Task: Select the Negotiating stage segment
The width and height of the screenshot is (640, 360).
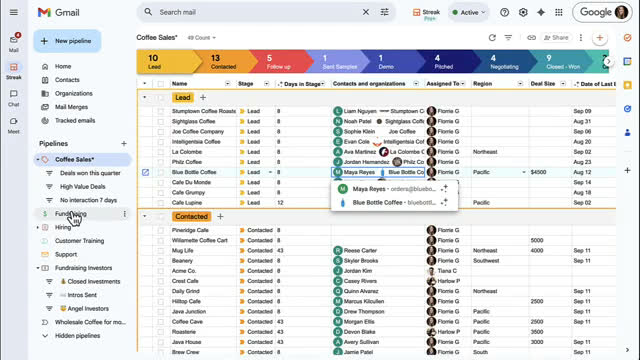Action: (x=504, y=62)
